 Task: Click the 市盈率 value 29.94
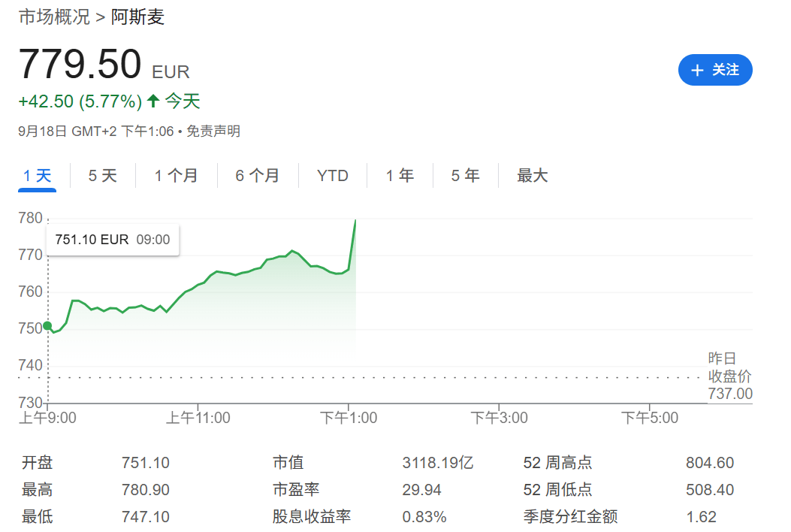tap(421, 490)
